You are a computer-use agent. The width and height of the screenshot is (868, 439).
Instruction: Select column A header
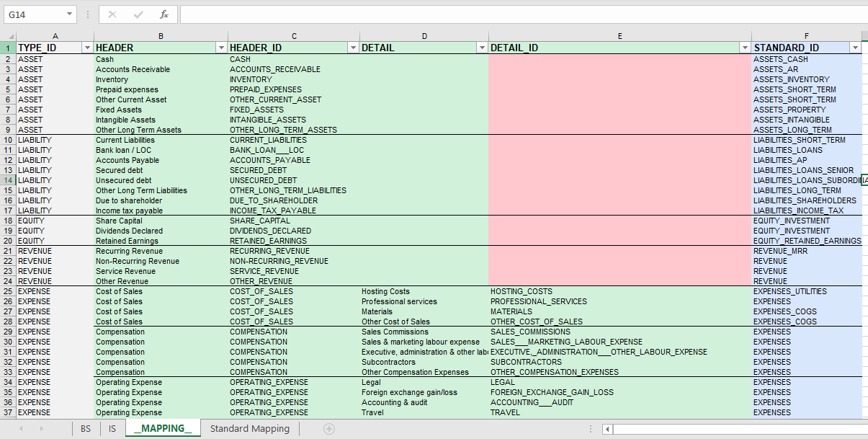click(x=55, y=36)
